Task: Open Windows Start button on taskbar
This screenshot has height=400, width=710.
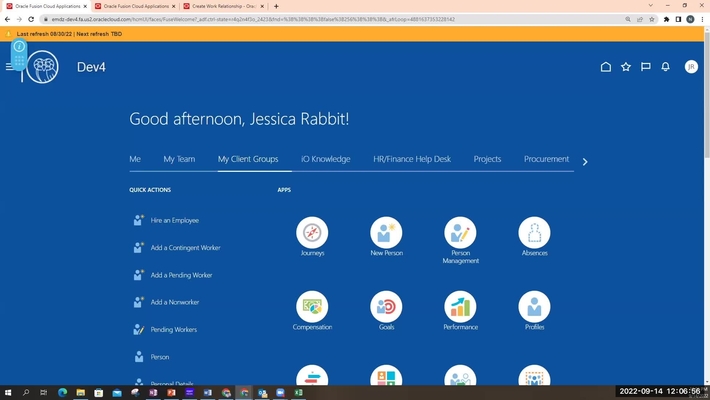Action: pyautogui.click(x=9, y=393)
